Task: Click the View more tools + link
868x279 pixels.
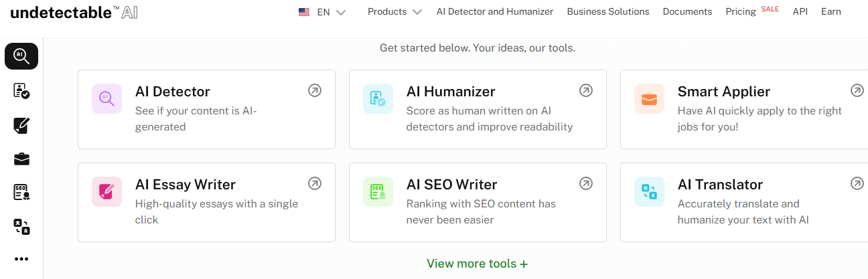Action: click(478, 264)
